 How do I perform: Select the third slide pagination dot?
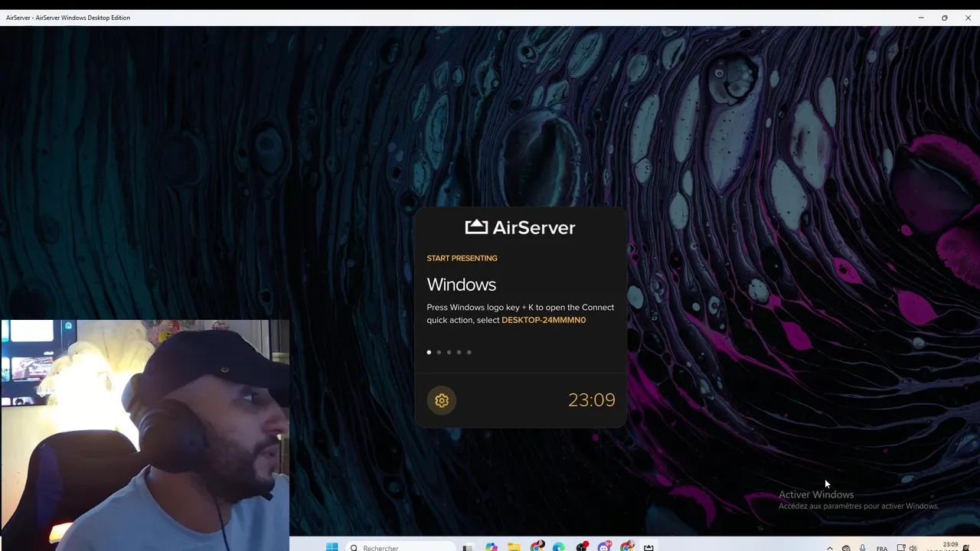[x=449, y=352]
